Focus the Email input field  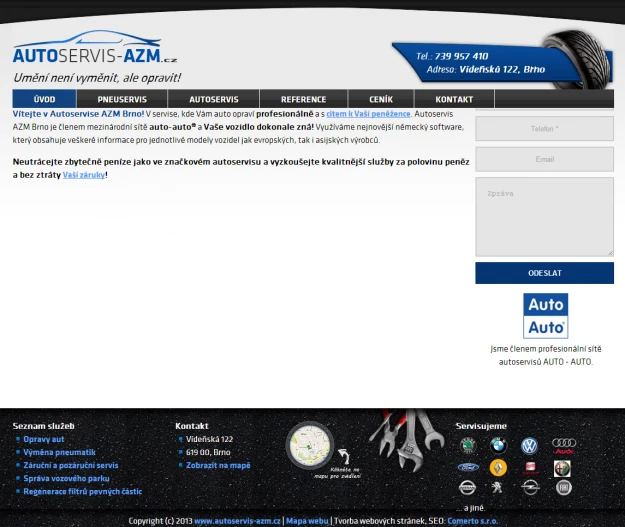[x=544, y=159]
